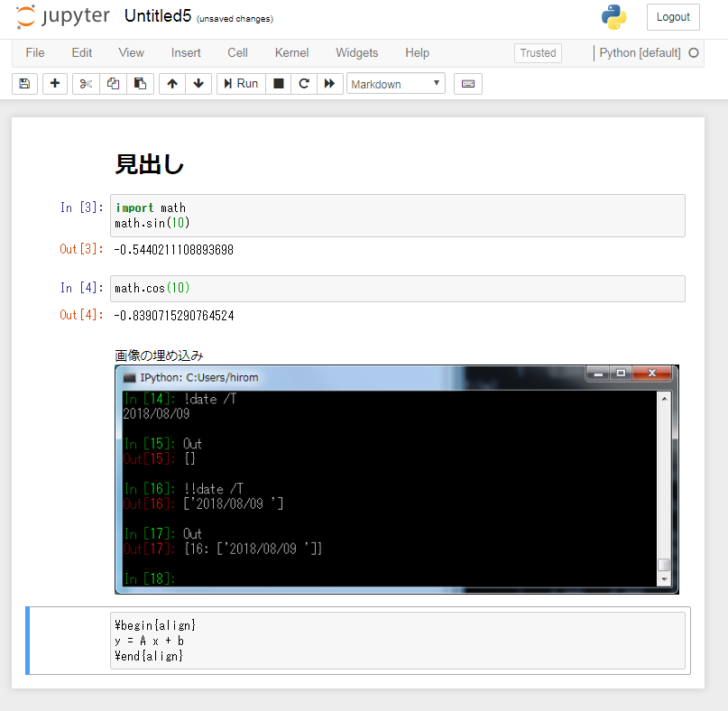Screen dimensions: 728x711
Task: Click the kernel idle indicator circle
Action: (693, 53)
